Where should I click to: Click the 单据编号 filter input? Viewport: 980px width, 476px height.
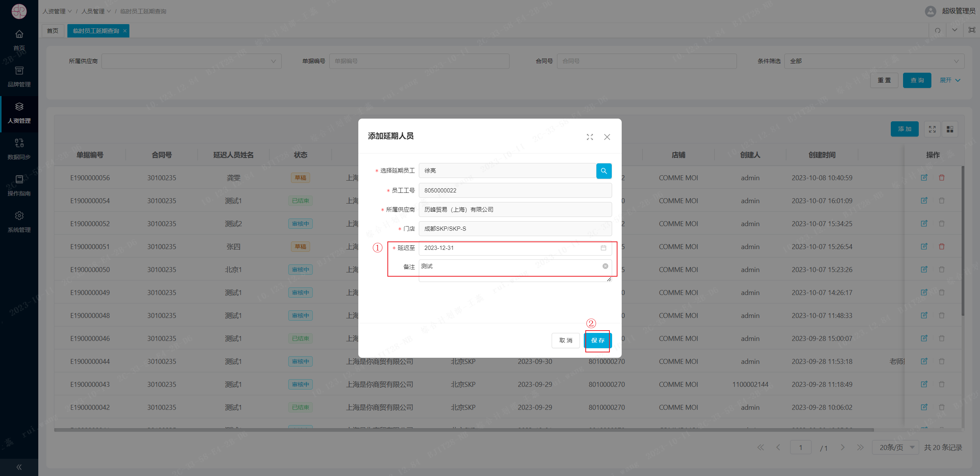pos(419,61)
